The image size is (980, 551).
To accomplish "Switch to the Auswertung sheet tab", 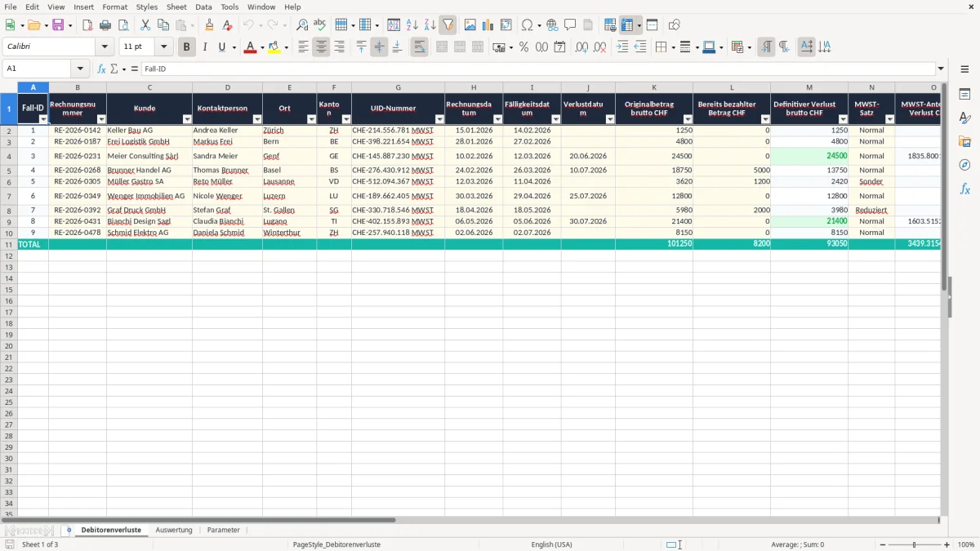I will coord(174,530).
